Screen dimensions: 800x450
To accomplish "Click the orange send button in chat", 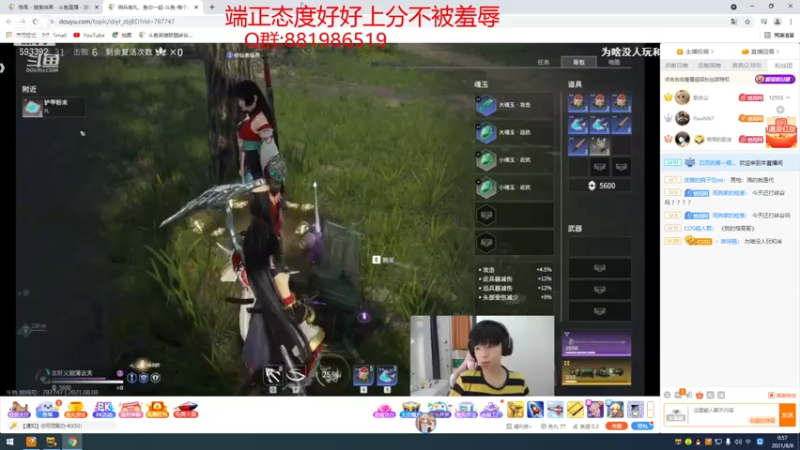I will pyautogui.click(x=787, y=415).
